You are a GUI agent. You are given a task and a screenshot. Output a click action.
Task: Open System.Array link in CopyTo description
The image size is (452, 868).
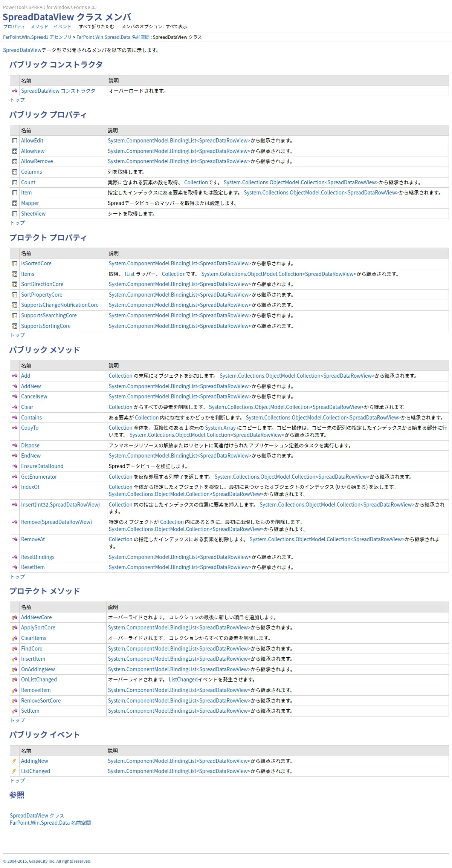[x=220, y=428]
